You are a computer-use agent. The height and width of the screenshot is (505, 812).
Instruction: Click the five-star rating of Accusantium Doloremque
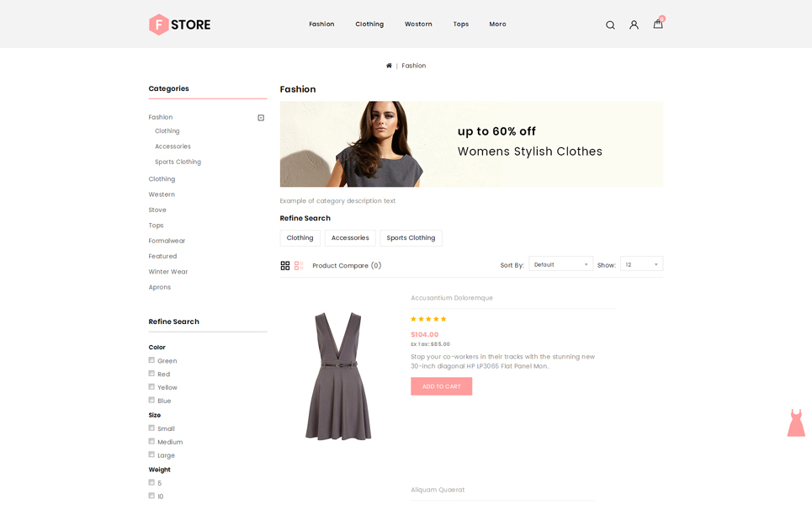pos(428,319)
